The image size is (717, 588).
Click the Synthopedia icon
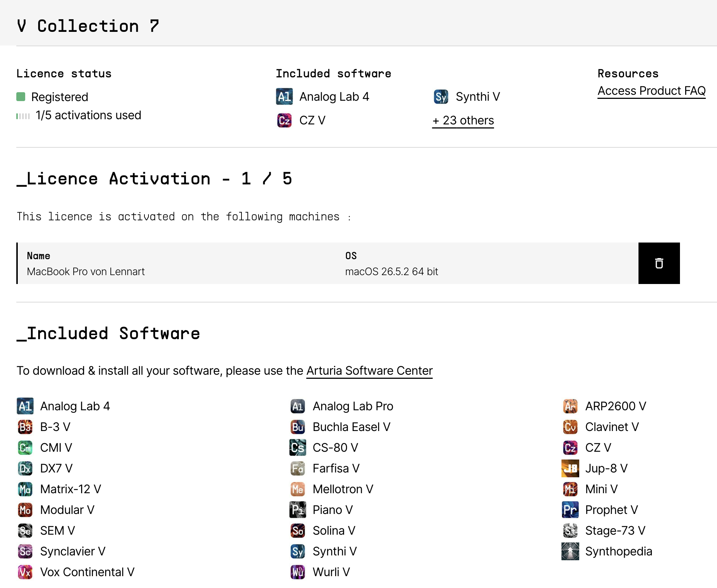point(570,551)
